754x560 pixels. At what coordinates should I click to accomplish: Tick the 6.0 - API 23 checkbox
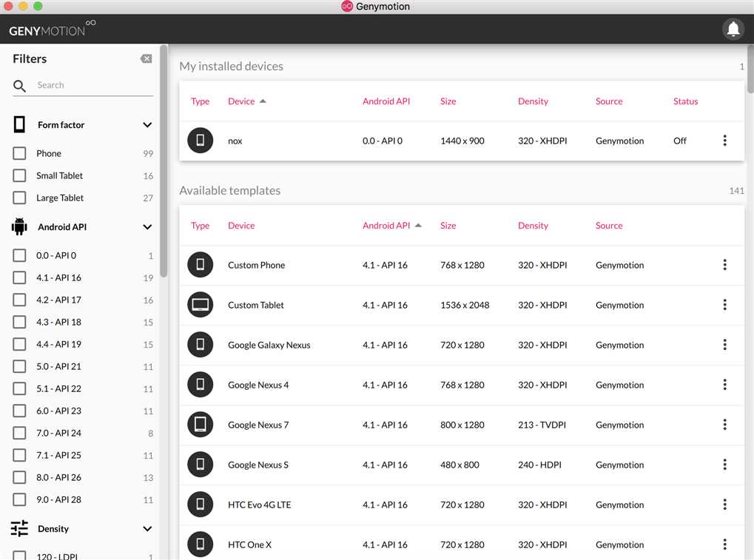pos(19,411)
